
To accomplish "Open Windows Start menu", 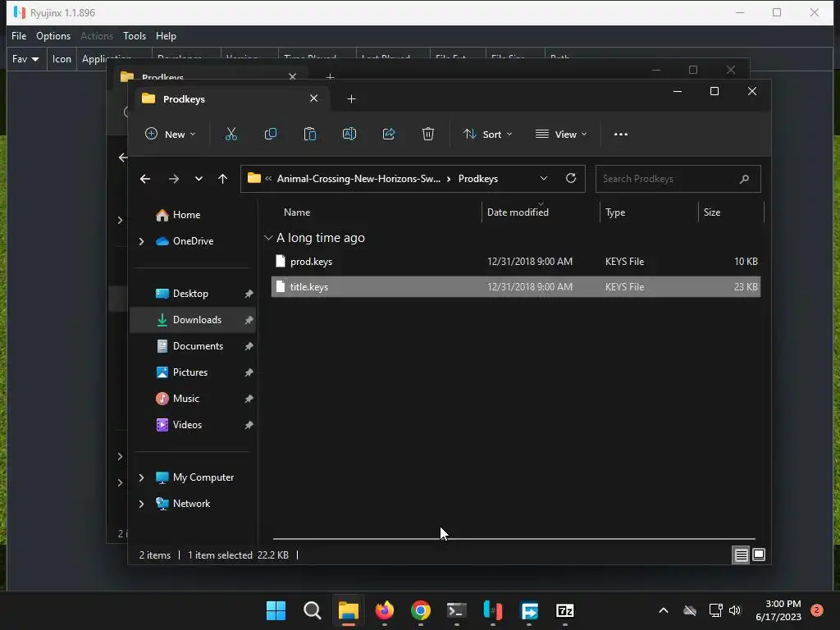I will [276, 610].
